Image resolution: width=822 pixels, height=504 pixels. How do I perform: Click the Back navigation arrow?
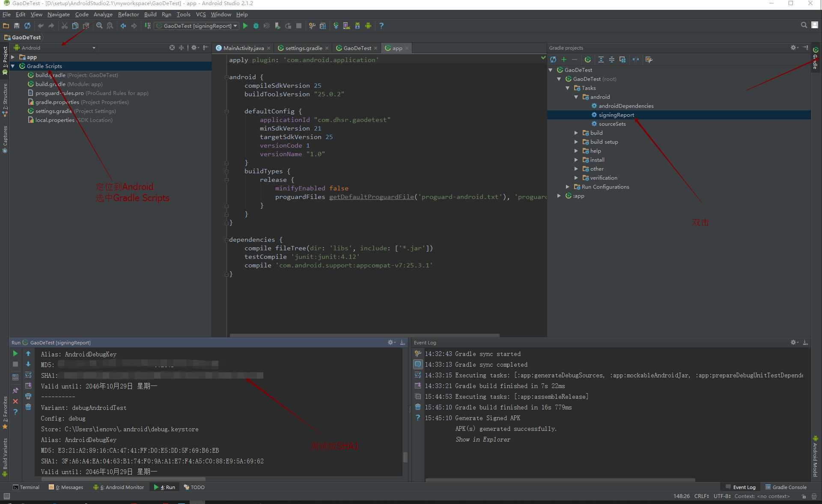pyautogui.click(x=123, y=26)
